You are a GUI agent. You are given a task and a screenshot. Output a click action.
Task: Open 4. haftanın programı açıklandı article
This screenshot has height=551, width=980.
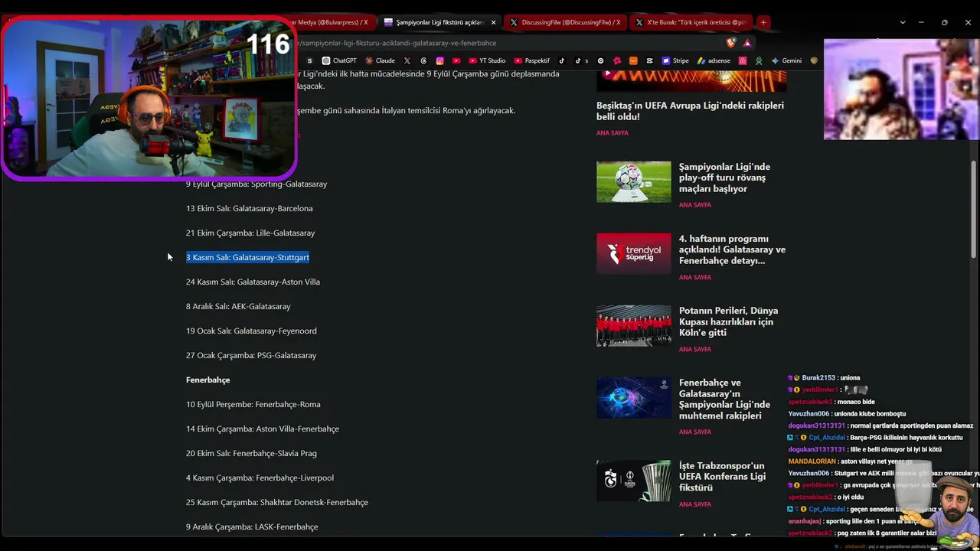tap(732, 249)
